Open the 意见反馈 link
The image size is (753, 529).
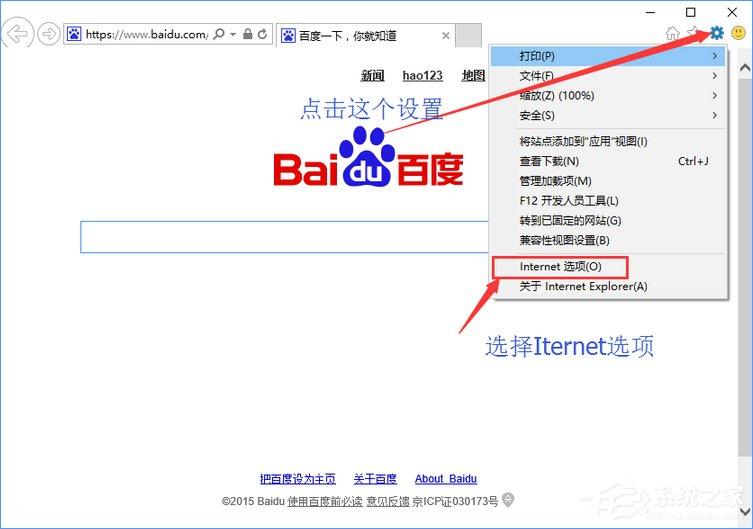(388, 501)
